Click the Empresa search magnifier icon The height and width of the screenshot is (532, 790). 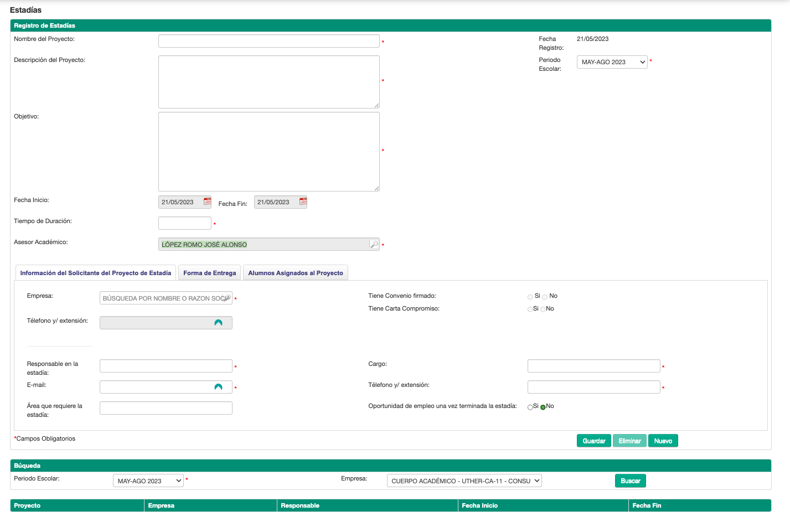coord(226,298)
